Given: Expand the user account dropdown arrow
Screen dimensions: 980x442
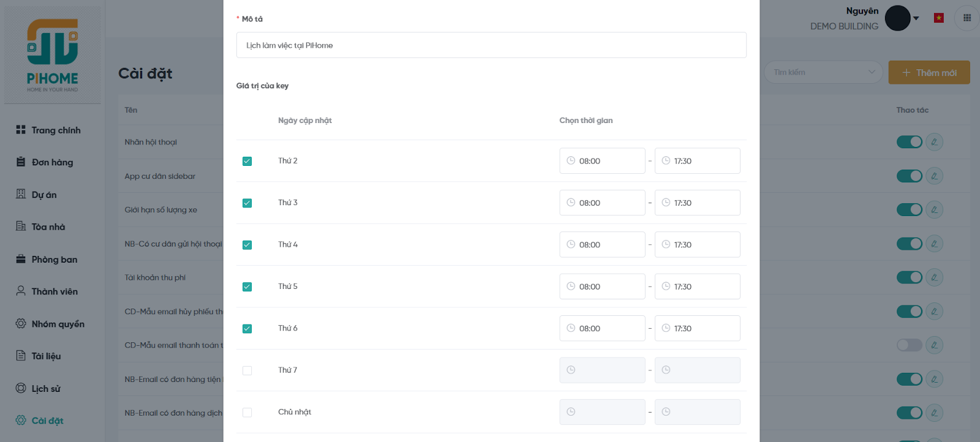Looking at the screenshot, I should coord(916,18).
